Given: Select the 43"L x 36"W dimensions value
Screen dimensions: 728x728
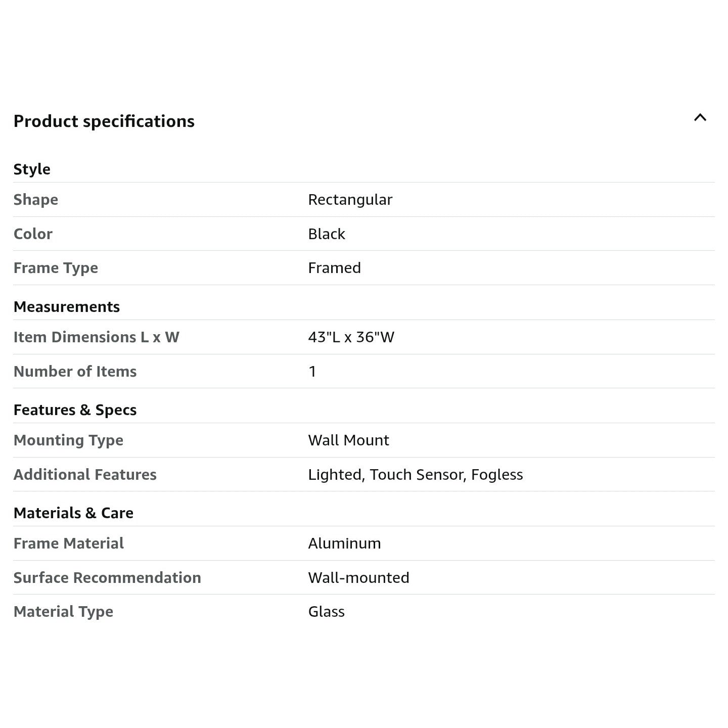Looking at the screenshot, I should [351, 337].
